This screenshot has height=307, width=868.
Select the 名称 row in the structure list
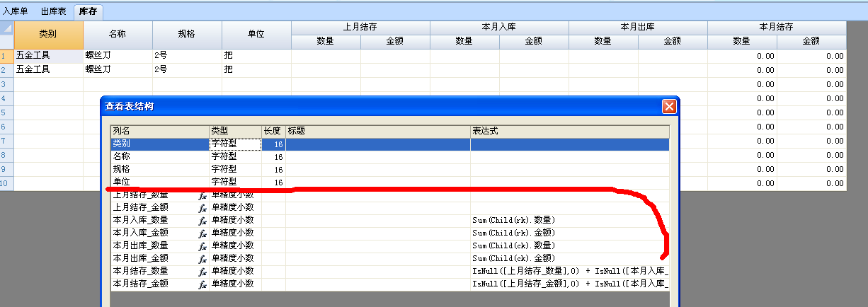pos(159,156)
